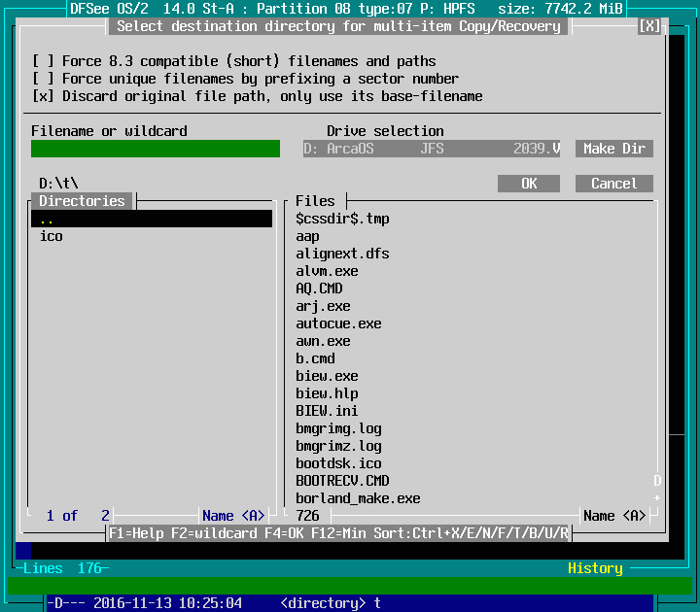Select BOOTRECV.CMD file entry
The height and width of the screenshot is (612, 700).
342,481
